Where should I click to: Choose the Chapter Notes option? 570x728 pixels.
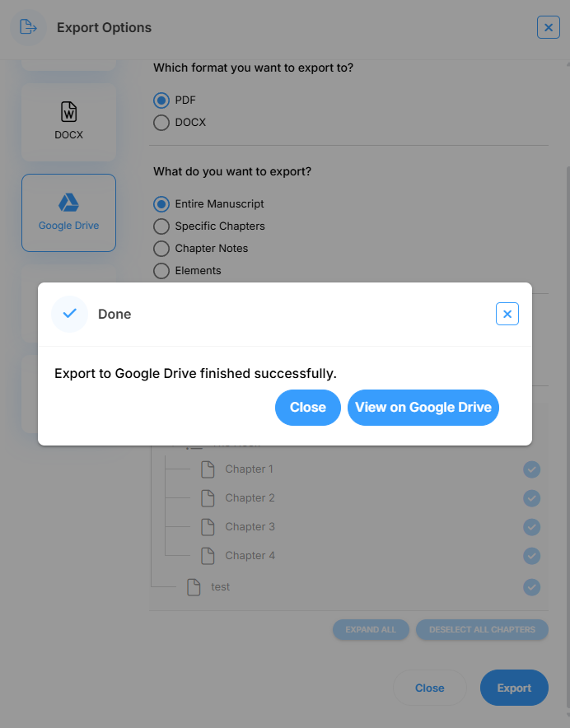161,249
